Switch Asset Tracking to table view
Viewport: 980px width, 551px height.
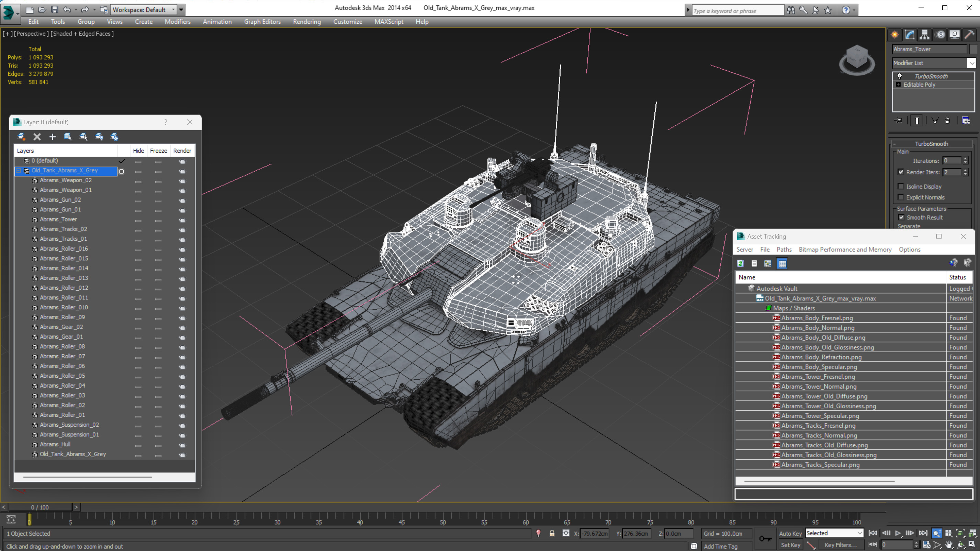[x=782, y=264]
